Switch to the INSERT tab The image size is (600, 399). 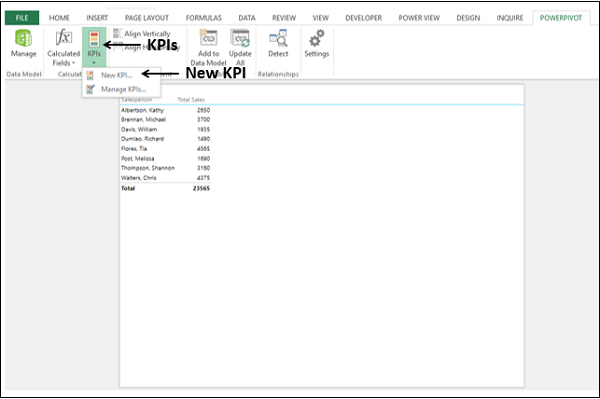coord(97,18)
